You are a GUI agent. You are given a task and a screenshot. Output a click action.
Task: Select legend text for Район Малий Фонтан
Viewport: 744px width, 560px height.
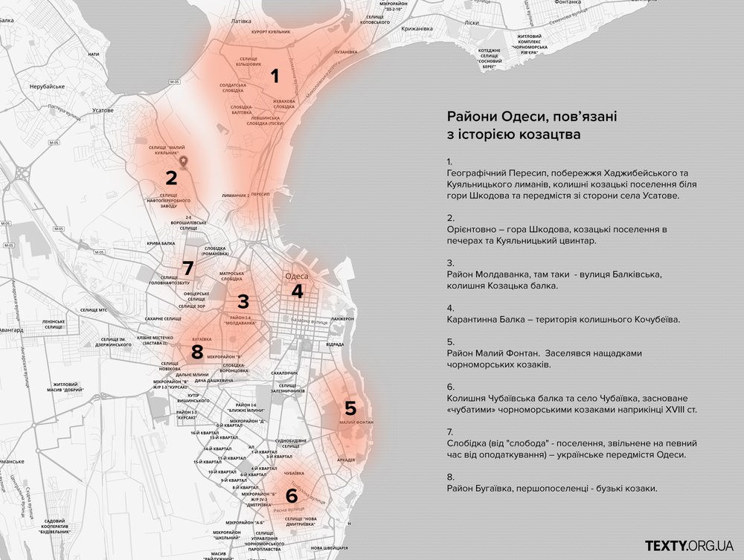(546, 358)
